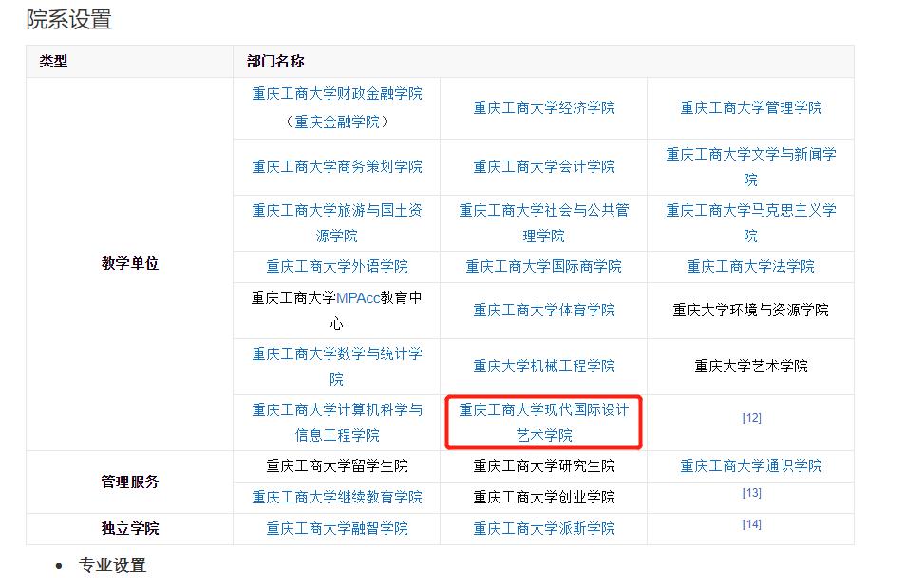924x587 pixels.
Task: Click the reference marker [13]
Action: [x=751, y=493]
